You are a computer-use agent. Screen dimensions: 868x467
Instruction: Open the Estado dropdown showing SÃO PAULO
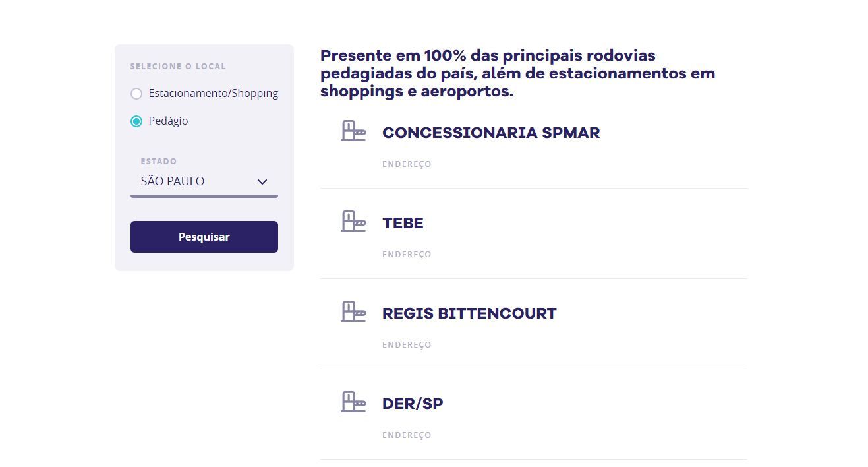tap(204, 181)
